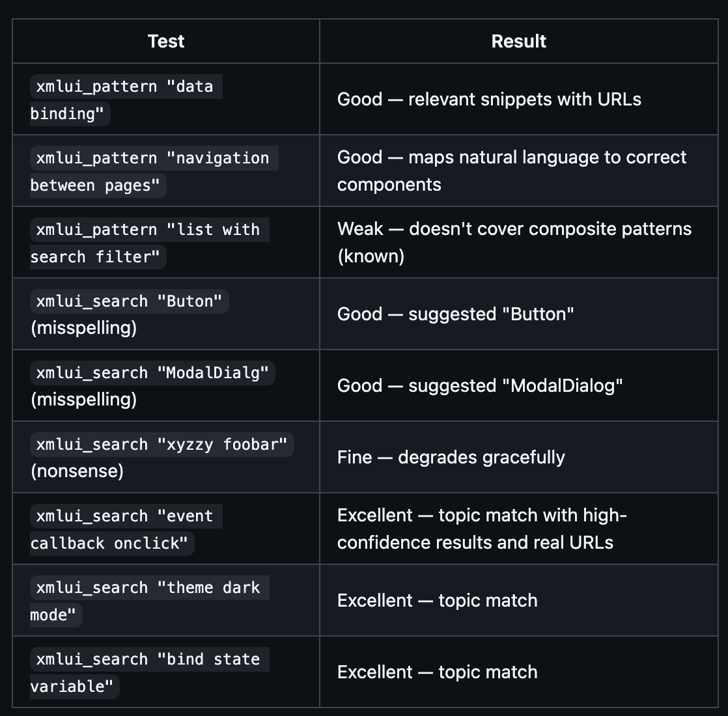Select the xmlui_pattern "data binding" code cell
The height and width of the screenshot is (716, 728).
pos(124,87)
